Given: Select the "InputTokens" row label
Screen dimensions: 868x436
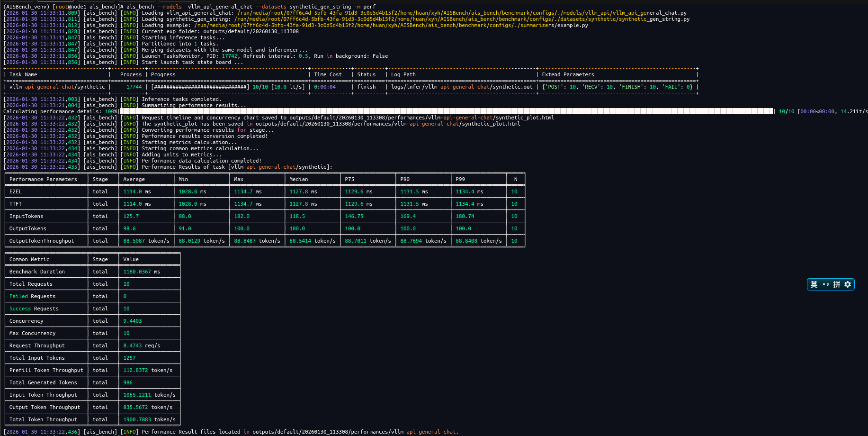Looking at the screenshot, I should click(x=26, y=216).
